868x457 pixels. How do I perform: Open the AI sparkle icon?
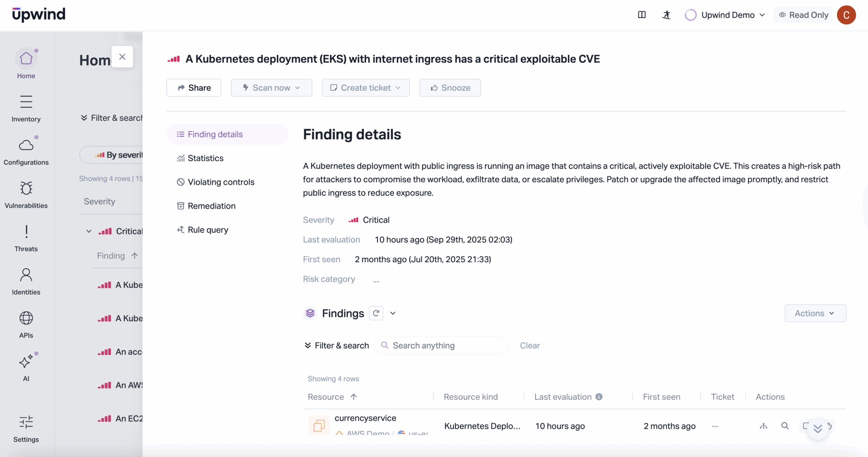tap(26, 362)
